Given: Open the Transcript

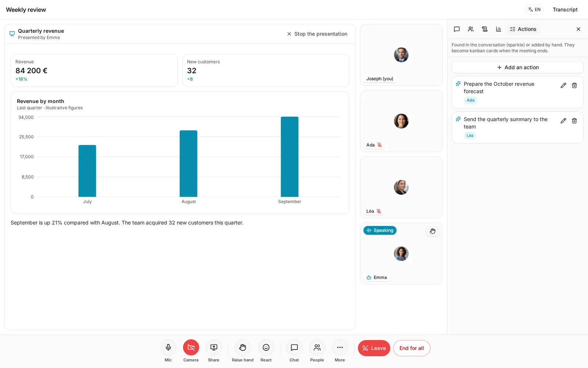Looking at the screenshot, I should point(565,10).
